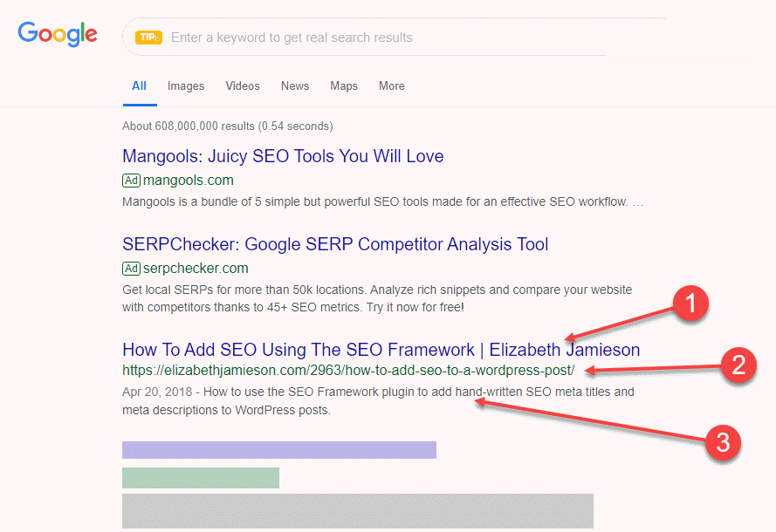Click the gray placeholder block
Viewport: 776px width, 532px height.
(358, 512)
